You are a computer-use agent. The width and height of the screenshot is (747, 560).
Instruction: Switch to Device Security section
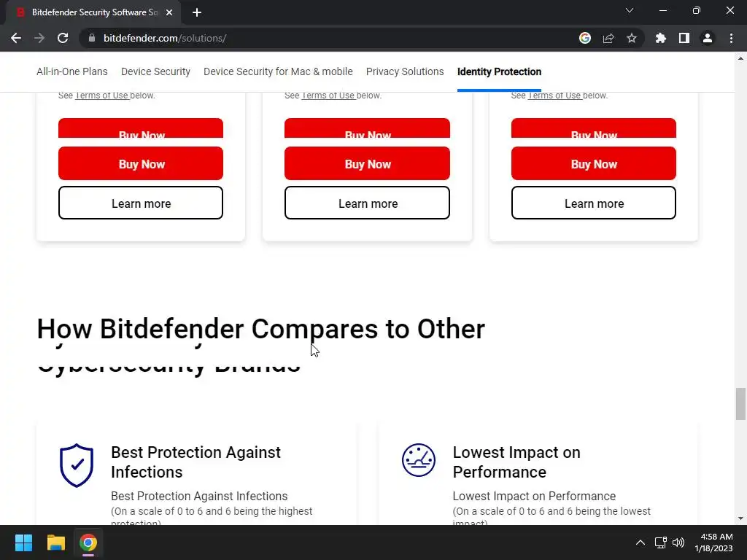click(x=156, y=71)
